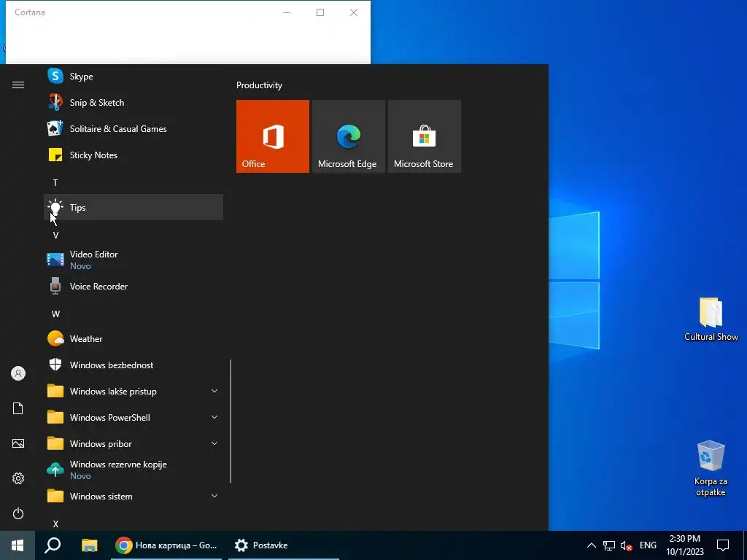747x560 pixels.
Task: Select Korpa za otpatke recycle bin
Action: pyautogui.click(x=711, y=468)
